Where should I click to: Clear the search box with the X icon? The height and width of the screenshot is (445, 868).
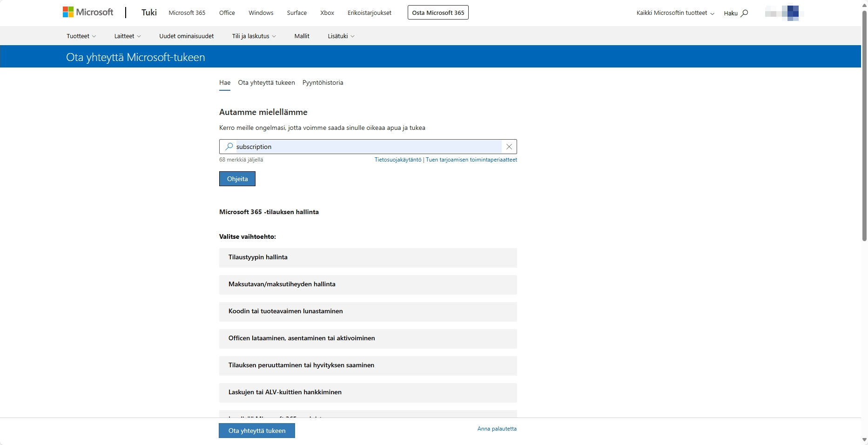click(x=509, y=147)
